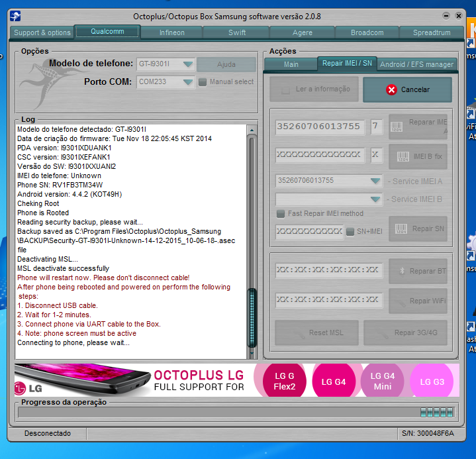476x459 pixels.
Task: Select the Spreadtrum tab
Action: pos(432,32)
